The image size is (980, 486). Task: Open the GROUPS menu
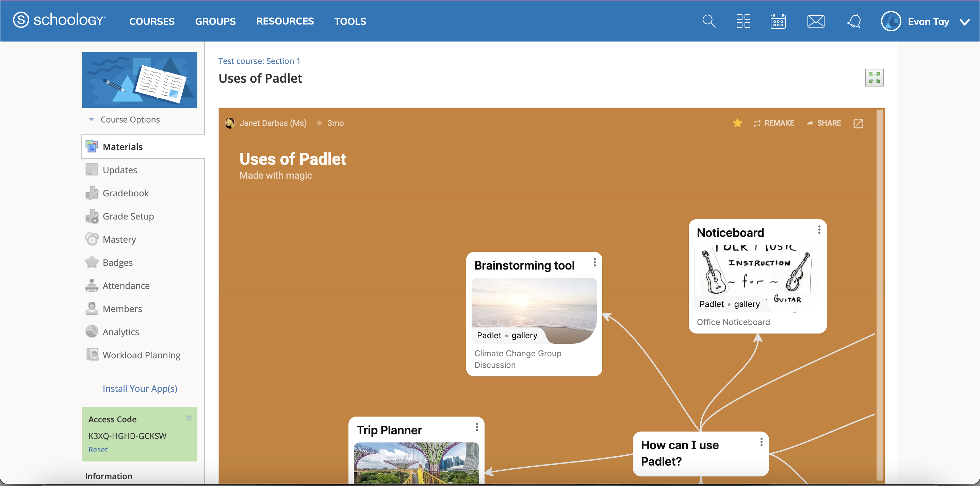(215, 21)
